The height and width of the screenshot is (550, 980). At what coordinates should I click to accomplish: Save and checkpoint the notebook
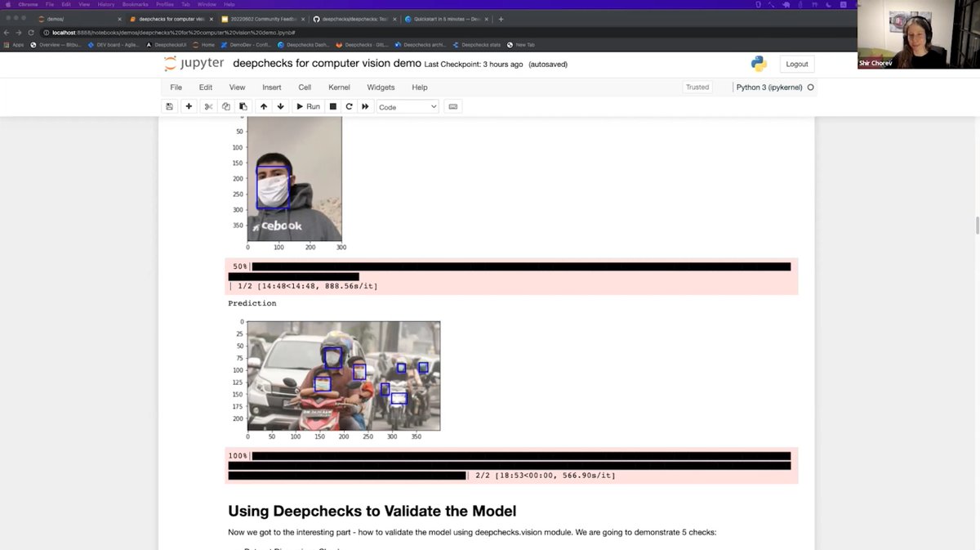(x=169, y=106)
